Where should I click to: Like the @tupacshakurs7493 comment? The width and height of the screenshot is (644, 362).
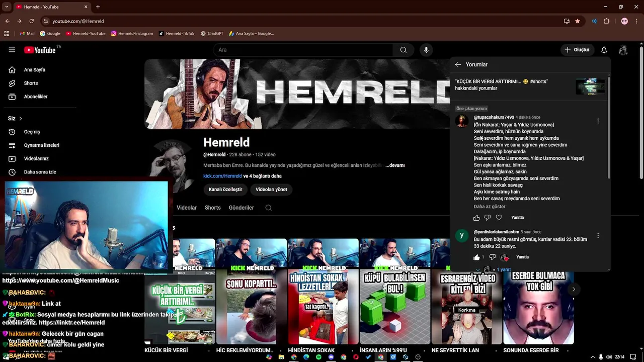pos(476,218)
